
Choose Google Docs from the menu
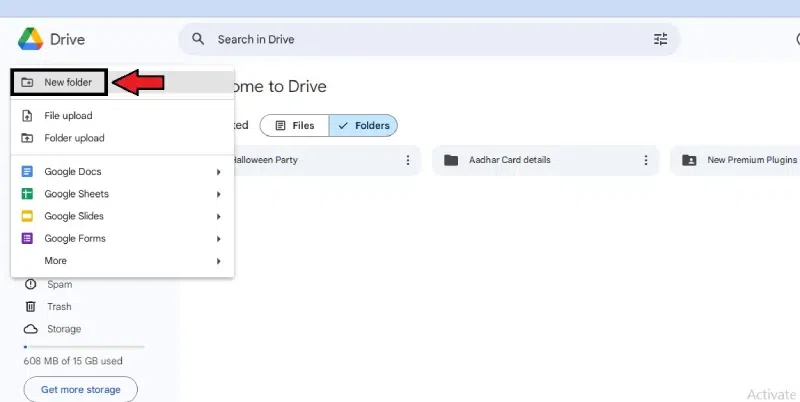tap(122, 171)
